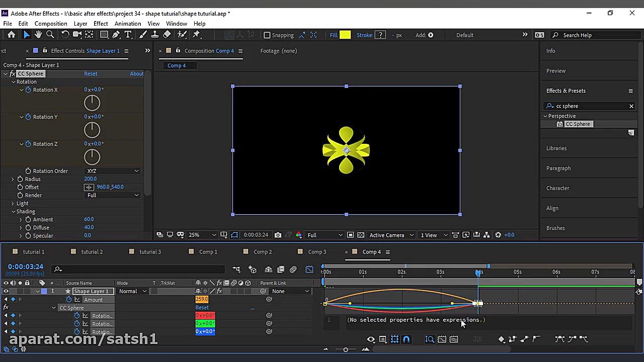The image size is (644, 362).
Task: Reset the CC Sphere effect
Action: [91, 73]
